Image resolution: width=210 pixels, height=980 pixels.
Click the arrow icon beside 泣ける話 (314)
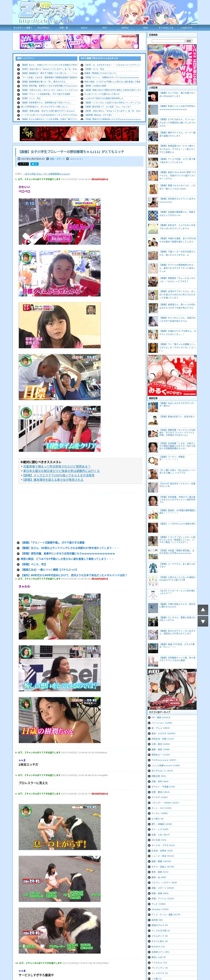[x=149, y=840]
